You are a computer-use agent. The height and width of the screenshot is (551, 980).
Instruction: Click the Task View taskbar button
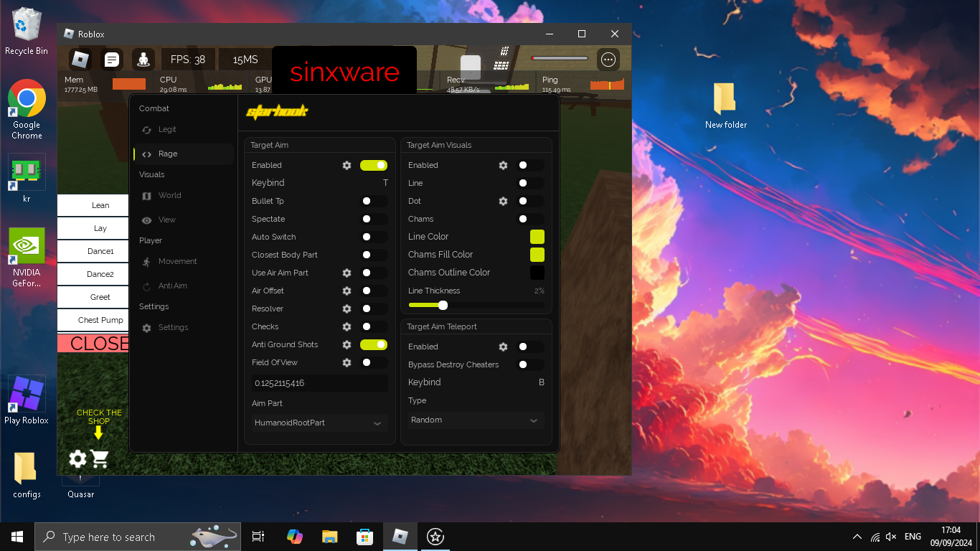(x=259, y=537)
